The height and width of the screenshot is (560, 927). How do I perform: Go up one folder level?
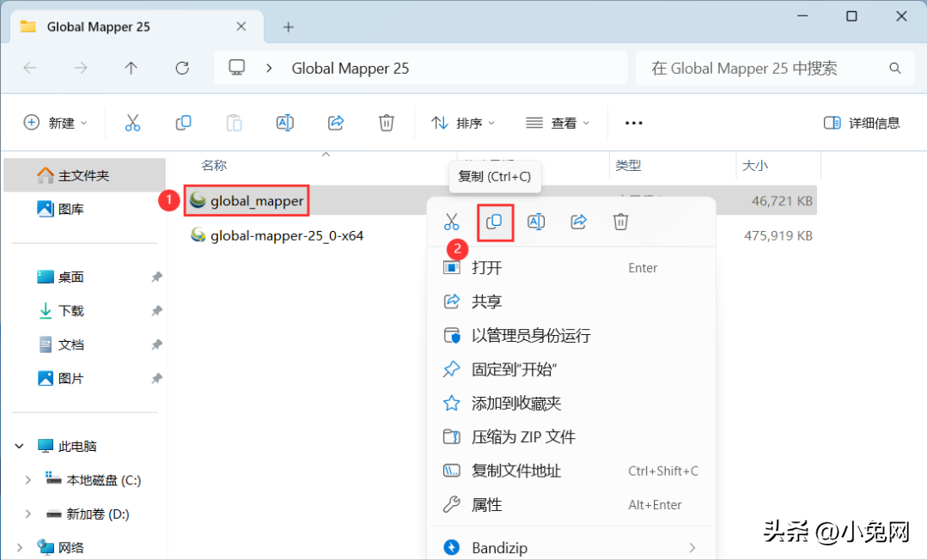[131, 68]
